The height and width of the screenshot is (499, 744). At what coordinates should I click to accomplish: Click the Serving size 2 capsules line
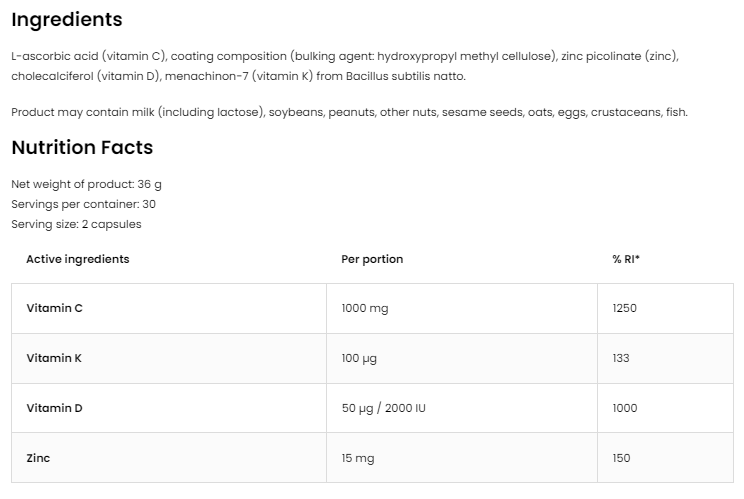coord(76,224)
